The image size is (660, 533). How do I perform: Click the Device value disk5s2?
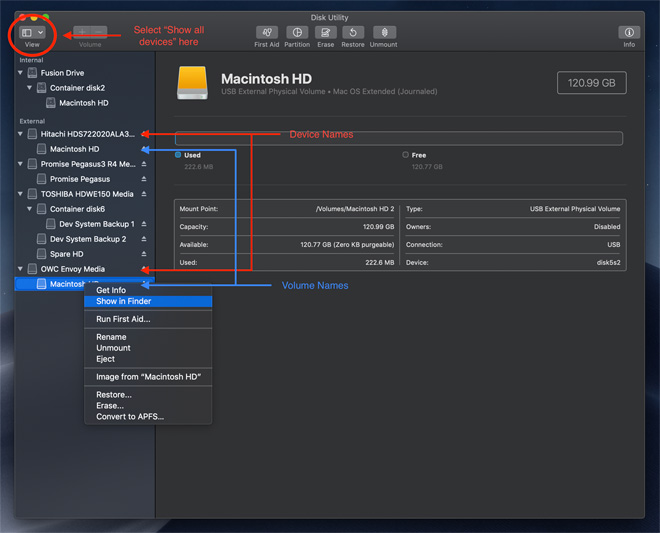[x=608, y=262]
